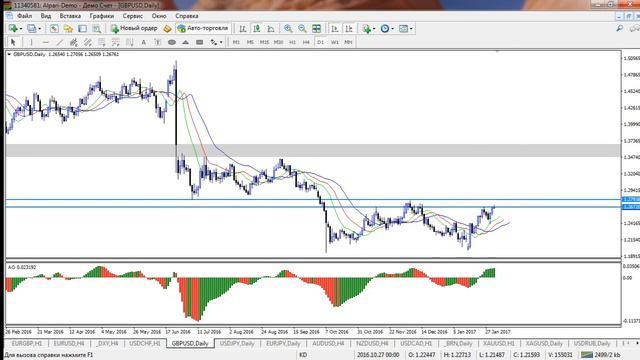The width and height of the screenshot is (640, 360).
Task: Click the triangle beside GBPUSD,Daily title
Action: pyautogui.click(x=9, y=54)
